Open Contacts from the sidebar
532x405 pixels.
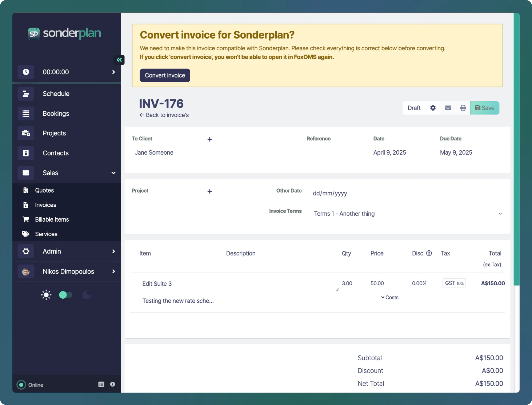(56, 153)
